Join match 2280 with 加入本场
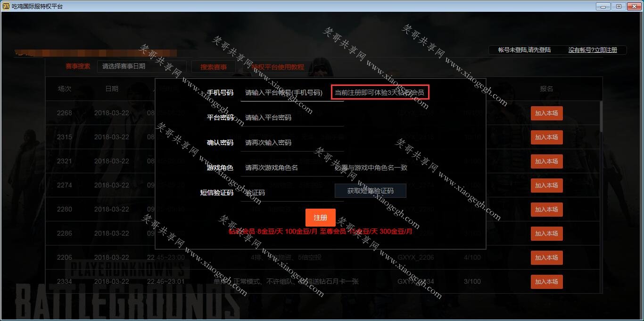The height and width of the screenshot is (321, 644). 547,210
